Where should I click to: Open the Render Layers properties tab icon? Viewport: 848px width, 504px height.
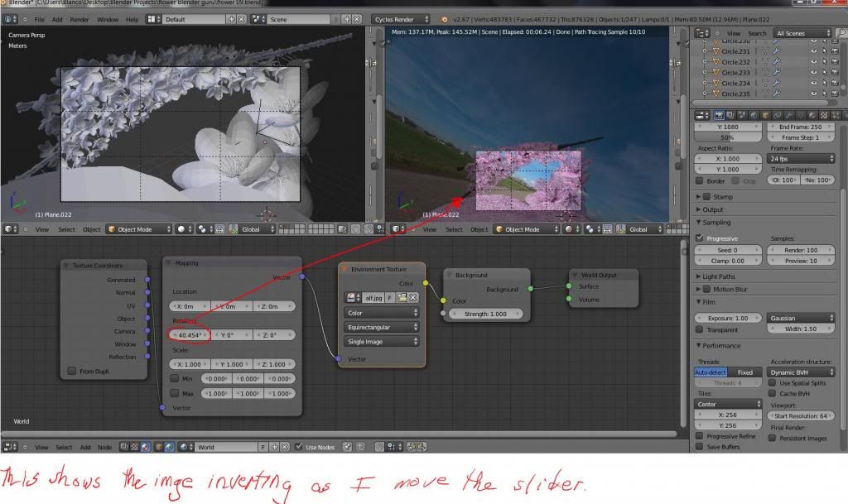(x=730, y=115)
